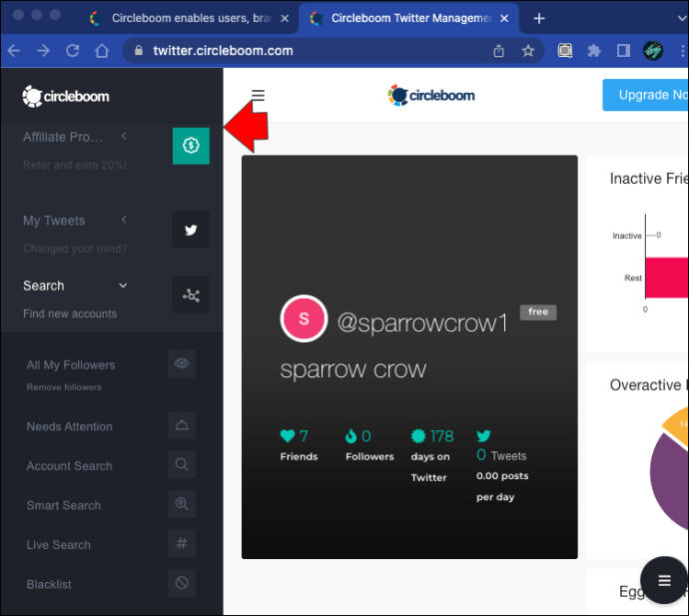Viewport: 689px width, 616px height.
Task: Click the Blacklist prohibited icon
Action: (x=182, y=583)
